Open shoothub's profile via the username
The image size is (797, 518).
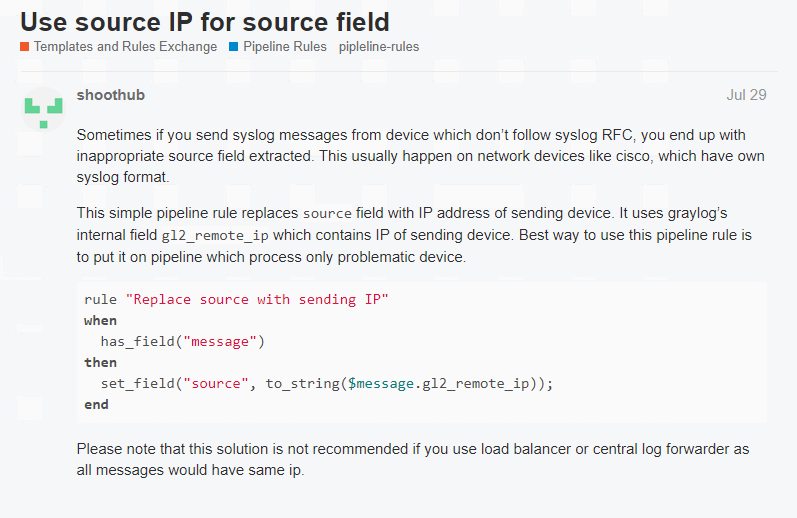tap(110, 95)
